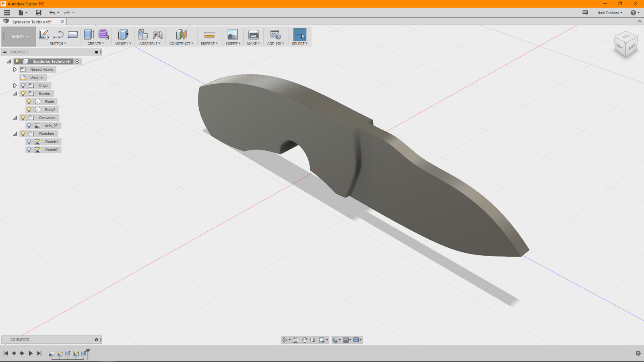Click the Insert image icon
This screenshot has height=362, width=644.
(x=233, y=35)
